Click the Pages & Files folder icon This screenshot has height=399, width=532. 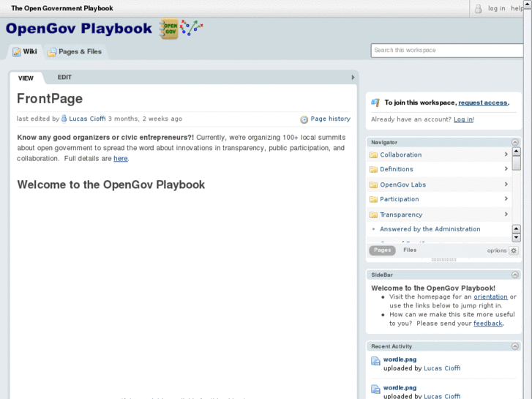point(52,52)
